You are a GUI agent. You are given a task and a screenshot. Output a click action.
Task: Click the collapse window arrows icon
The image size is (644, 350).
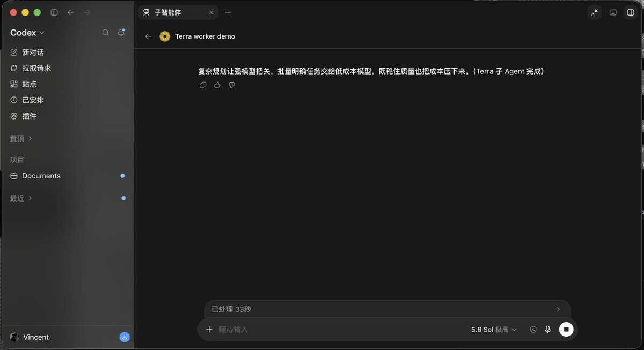point(594,12)
